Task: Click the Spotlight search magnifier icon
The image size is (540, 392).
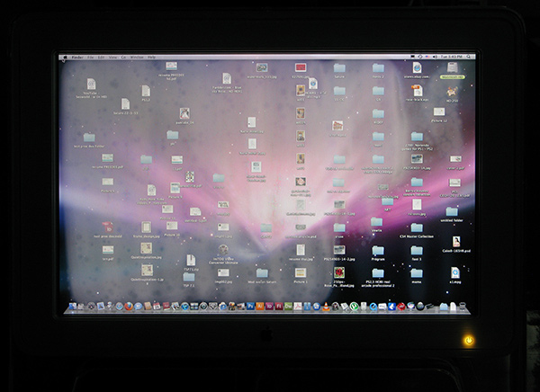Action: pyautogui.click(x=468, y=57)
